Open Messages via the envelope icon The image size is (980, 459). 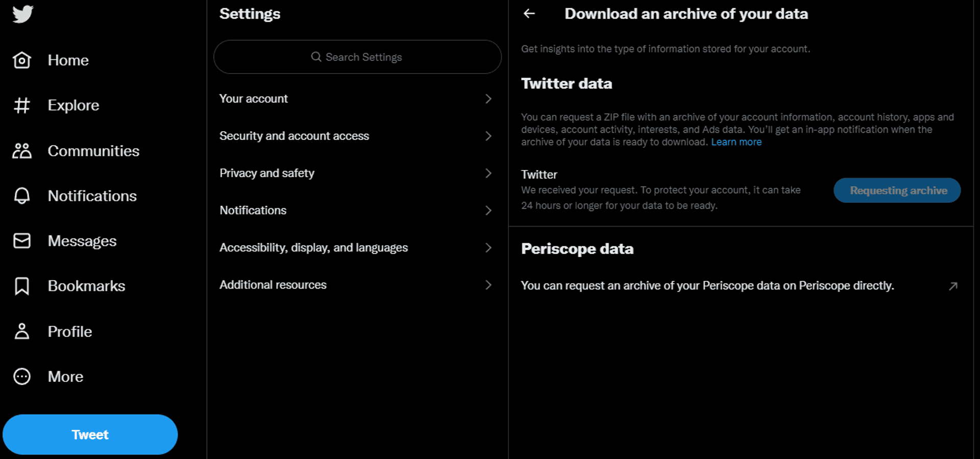pyautogui.click(x=21, y=240)
